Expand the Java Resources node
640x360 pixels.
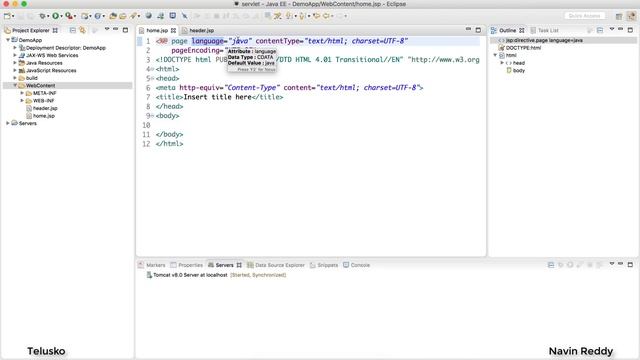15,63
